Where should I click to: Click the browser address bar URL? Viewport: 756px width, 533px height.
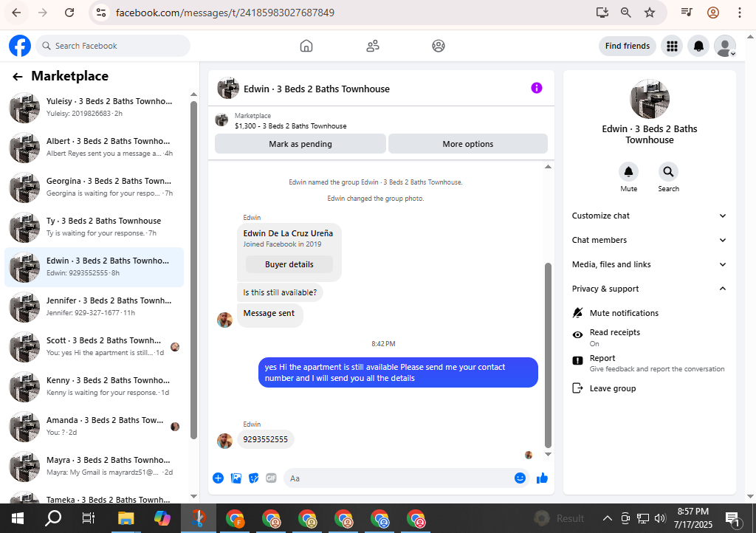(225, 13)
